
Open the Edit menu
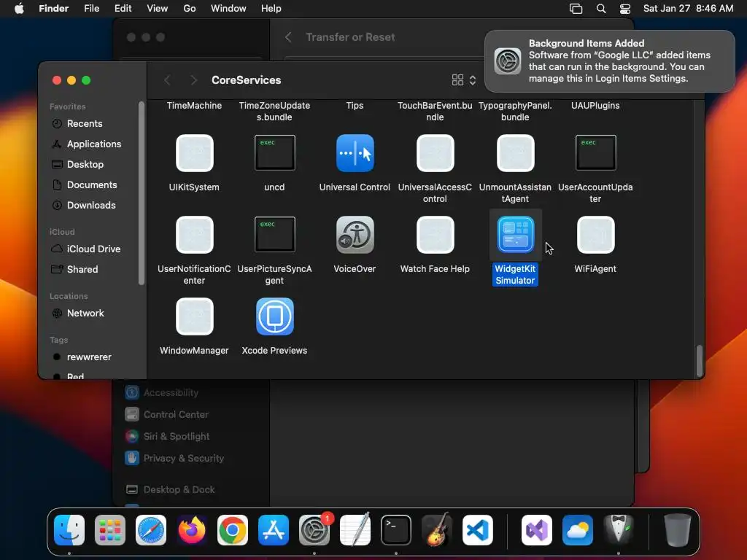pos(123,9)
